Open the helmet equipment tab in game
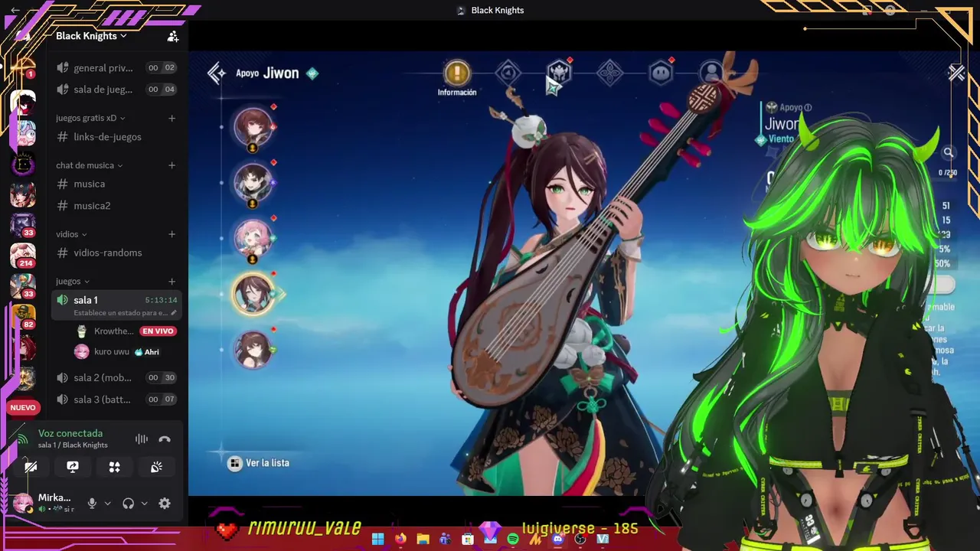Screen dimensions: 980x551 click(x=559, y=73)
